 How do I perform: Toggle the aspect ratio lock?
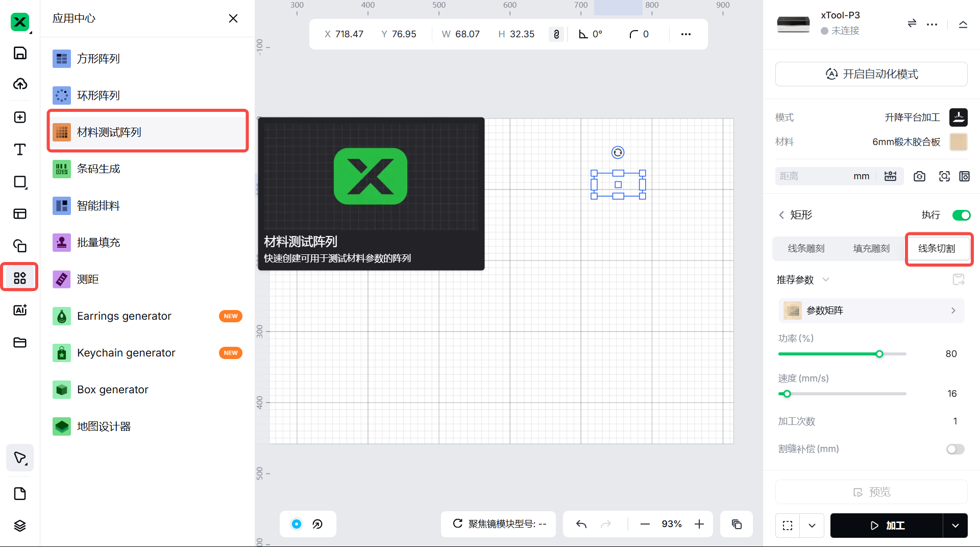point(556,34)
